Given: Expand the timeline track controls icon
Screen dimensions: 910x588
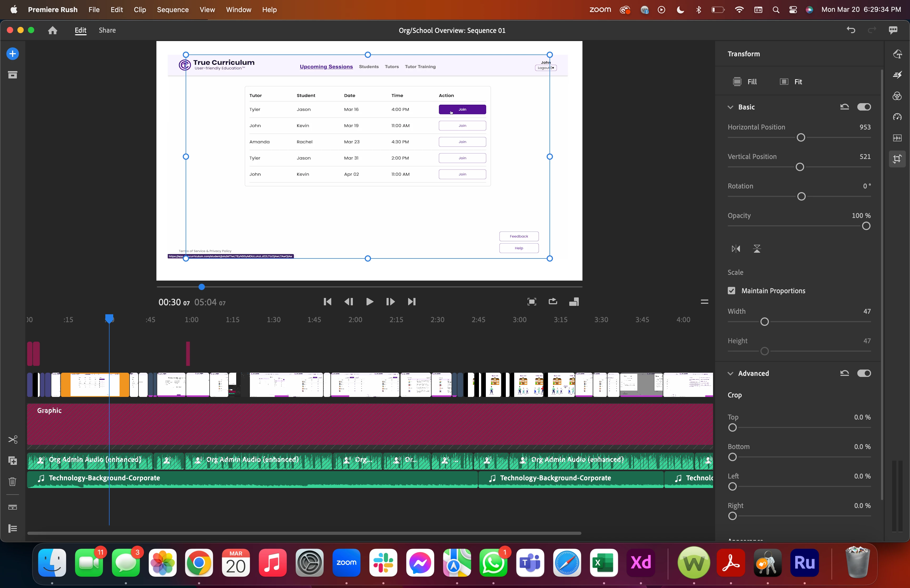Looking at the screenshot, I should pos(13,529).
